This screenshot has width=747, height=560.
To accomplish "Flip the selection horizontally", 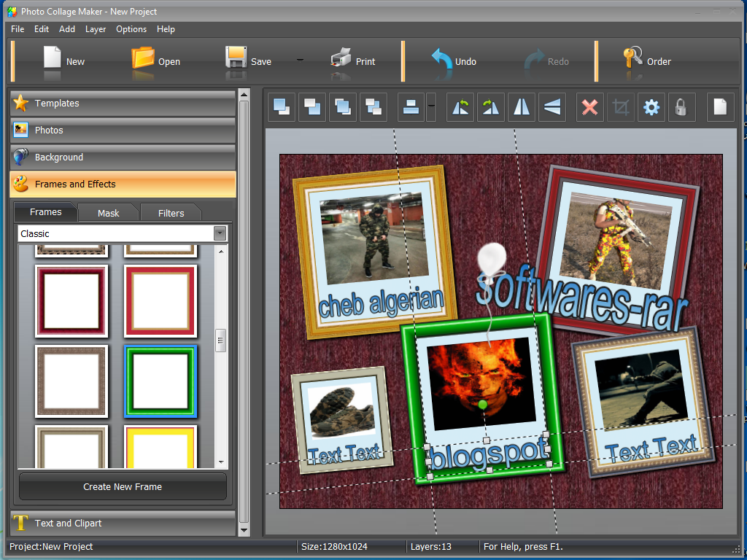I will click(522, 107).
